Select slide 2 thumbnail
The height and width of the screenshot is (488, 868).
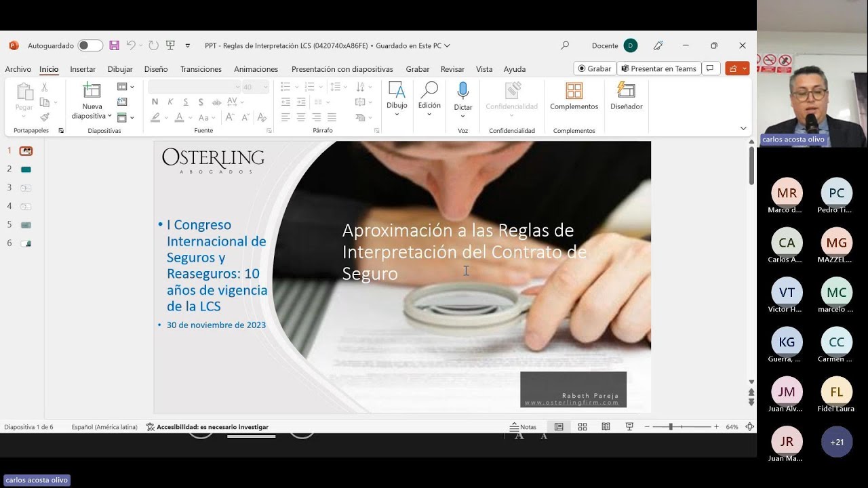(26, 169)
